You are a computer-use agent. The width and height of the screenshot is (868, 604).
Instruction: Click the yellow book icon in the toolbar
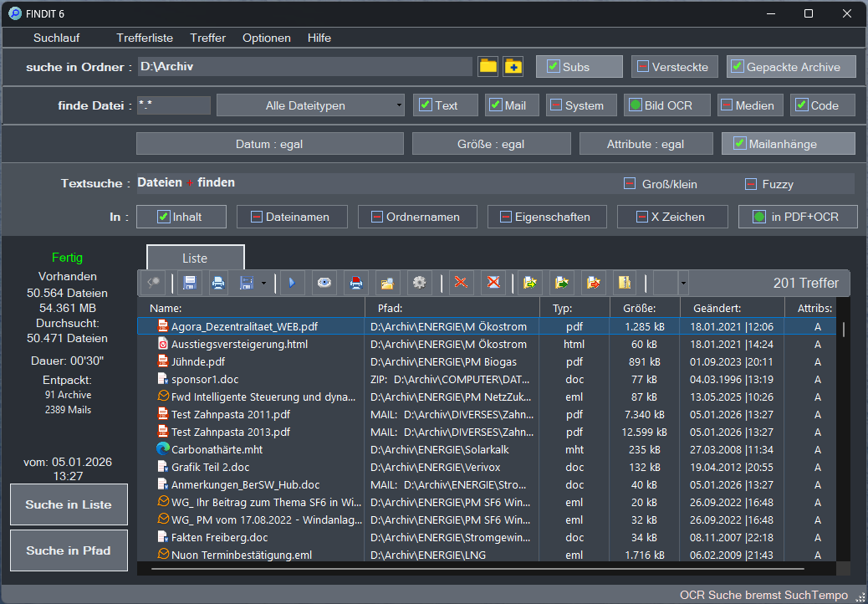click(624, 283)
